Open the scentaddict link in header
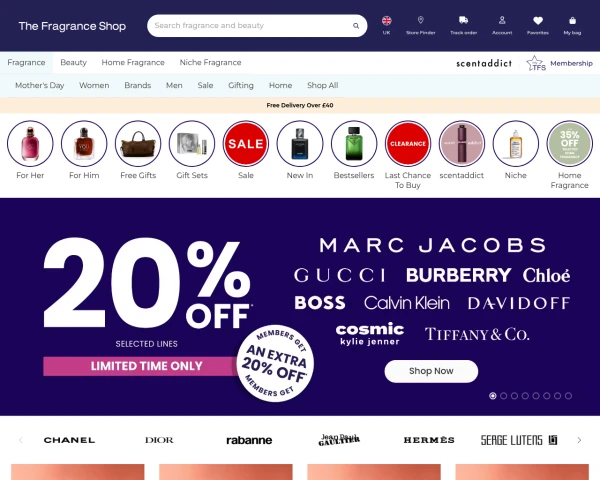This screenshot has width=600, height=480. tap(484, 63)
